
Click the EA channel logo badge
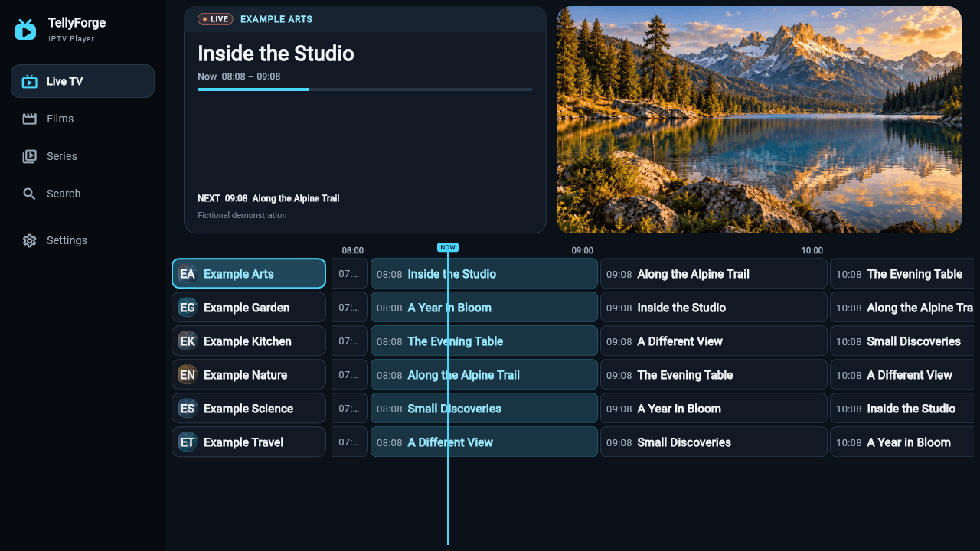pyautogui.click(x=188, y=274)
